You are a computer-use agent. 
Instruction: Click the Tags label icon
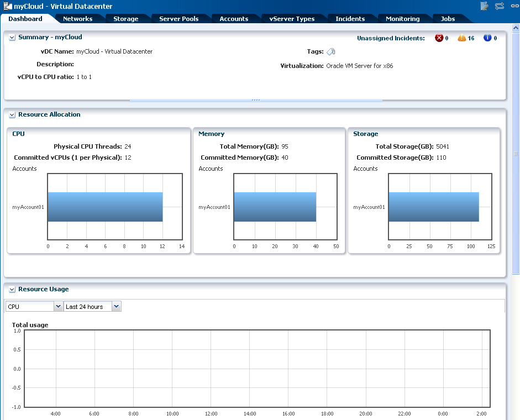(331, 51)
